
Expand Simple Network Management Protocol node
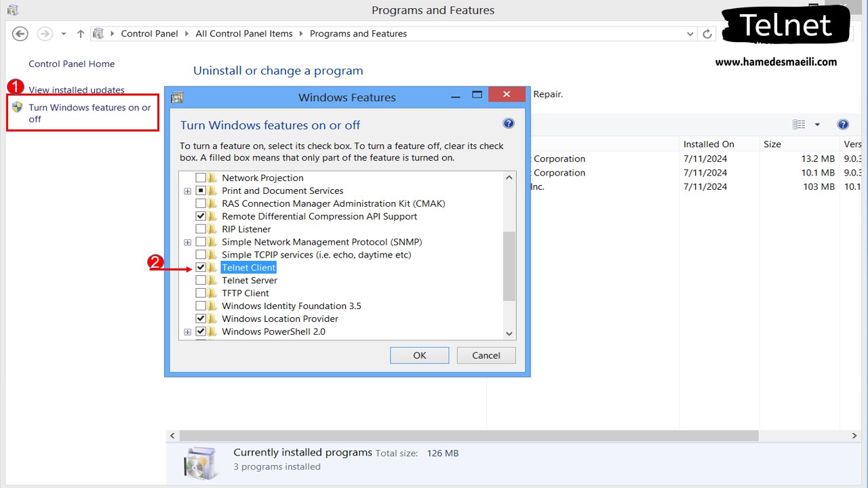click(x=188, y=243)
